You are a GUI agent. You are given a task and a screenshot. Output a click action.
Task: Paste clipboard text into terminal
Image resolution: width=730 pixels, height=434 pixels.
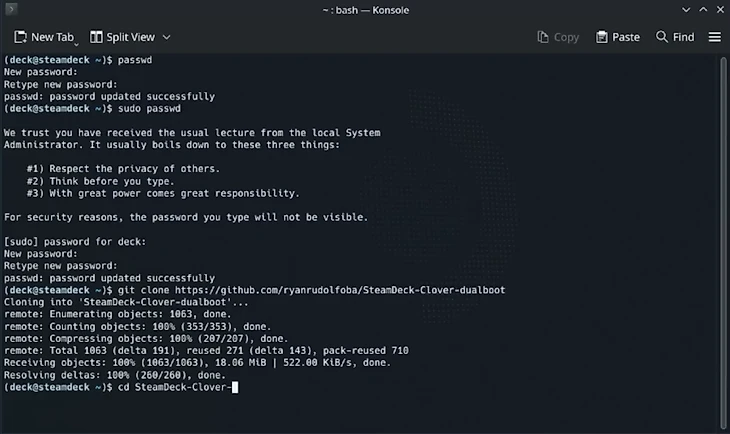(618, 37)
